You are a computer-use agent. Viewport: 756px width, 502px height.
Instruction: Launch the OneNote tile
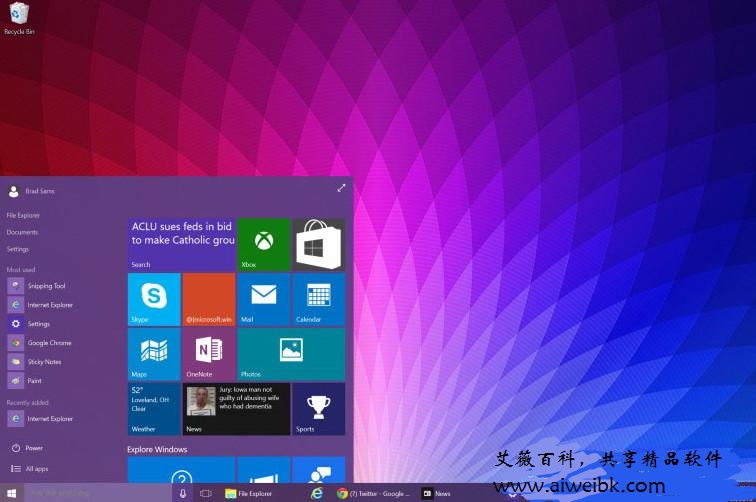coord(209,354)
